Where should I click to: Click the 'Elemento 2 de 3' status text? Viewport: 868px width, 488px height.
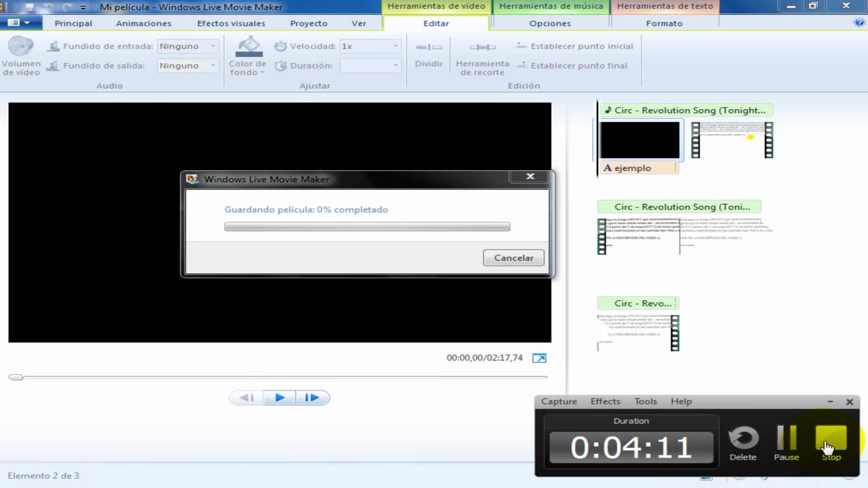click(43, 476)
